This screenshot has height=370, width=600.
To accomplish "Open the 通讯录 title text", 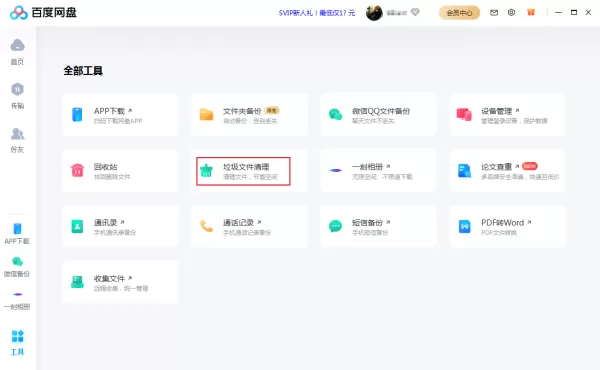I will pyautogui.click(x=105, y=223).
